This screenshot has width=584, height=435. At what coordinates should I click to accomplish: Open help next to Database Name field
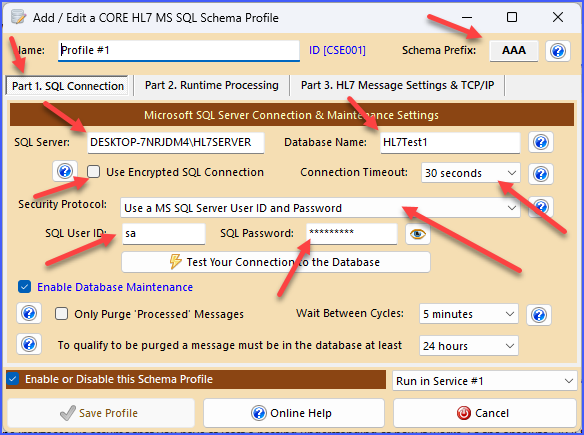click(541, 142)
